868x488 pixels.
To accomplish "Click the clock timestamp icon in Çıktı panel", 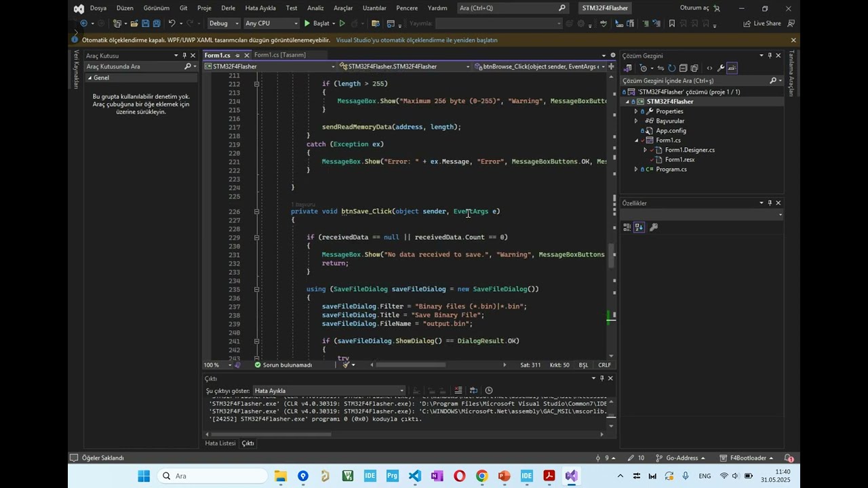I will [x=489, y=390].
